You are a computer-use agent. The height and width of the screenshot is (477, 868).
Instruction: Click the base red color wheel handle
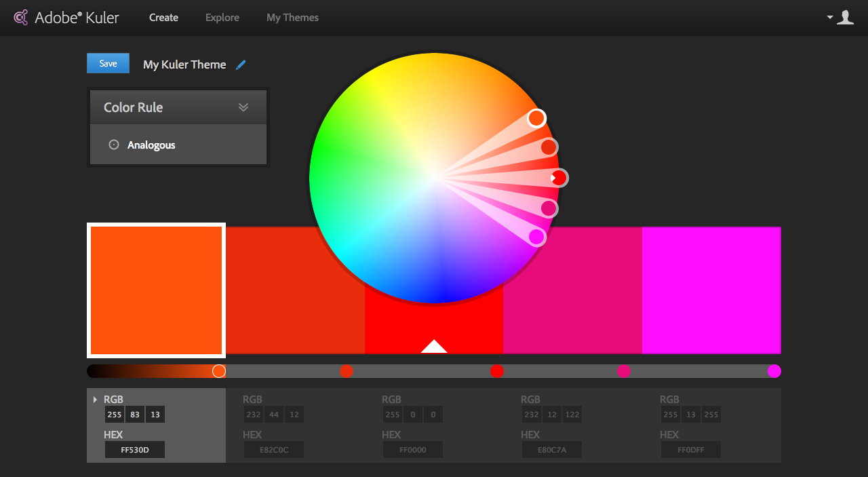[559, 178]
